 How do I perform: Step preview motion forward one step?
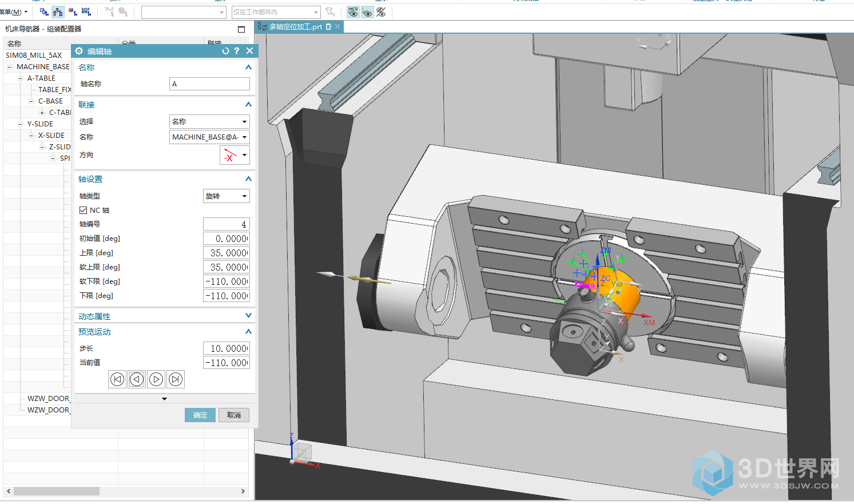(156, 379)
